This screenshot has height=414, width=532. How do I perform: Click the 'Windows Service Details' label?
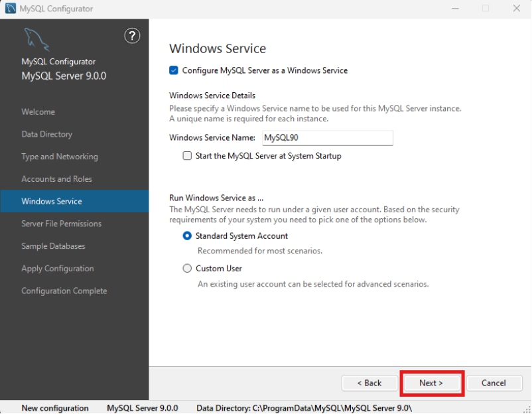click(x=212, y=96)
